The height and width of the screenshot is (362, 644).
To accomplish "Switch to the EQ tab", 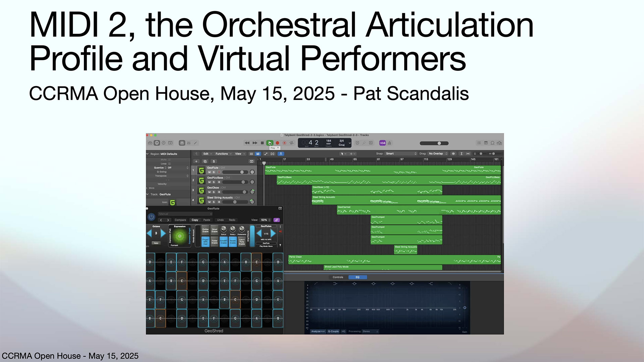I will tap(358, 277).
